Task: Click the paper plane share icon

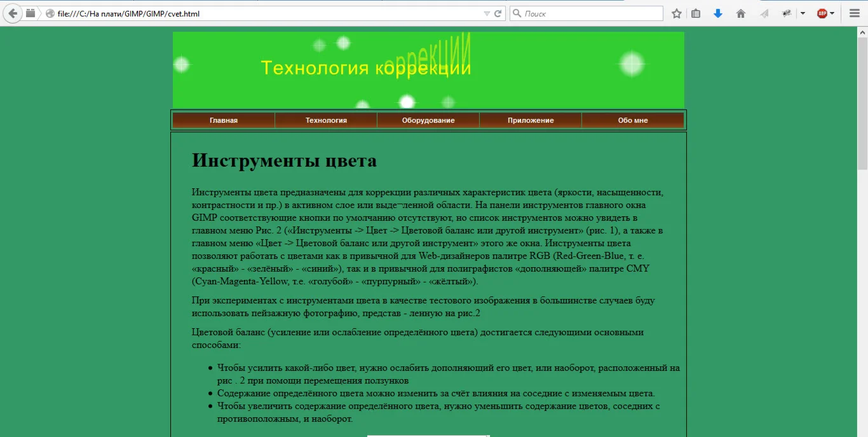Action: [764, 13]
